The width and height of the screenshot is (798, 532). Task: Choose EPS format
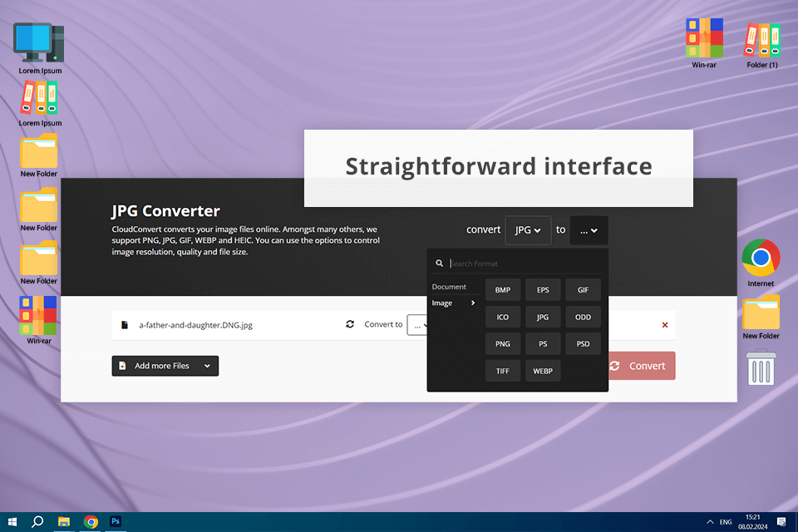pyautogui.click(x=543, y=289)
